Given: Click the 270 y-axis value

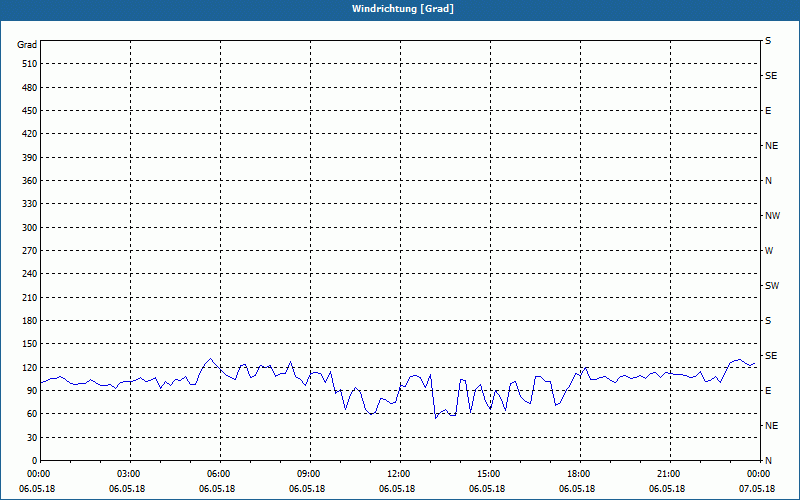Looking at the screenshot, I should pyautogui.click(x=30, y=251).
